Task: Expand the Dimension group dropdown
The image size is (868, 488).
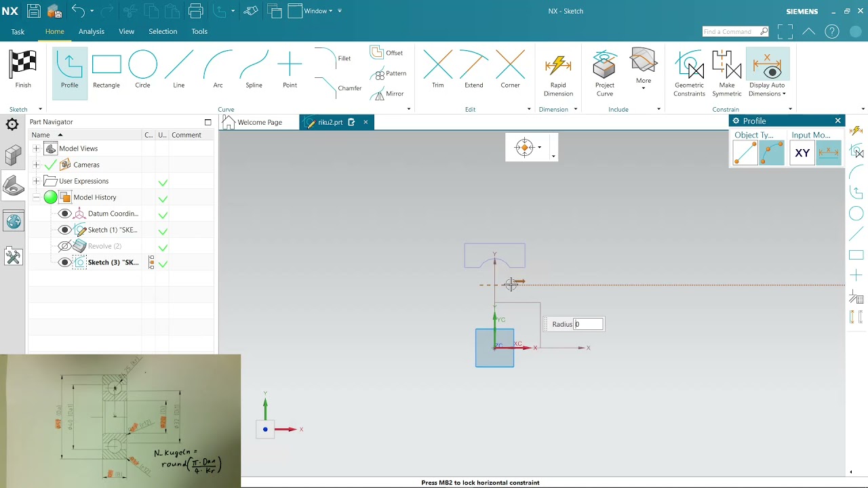Action: tap(575, 109)
